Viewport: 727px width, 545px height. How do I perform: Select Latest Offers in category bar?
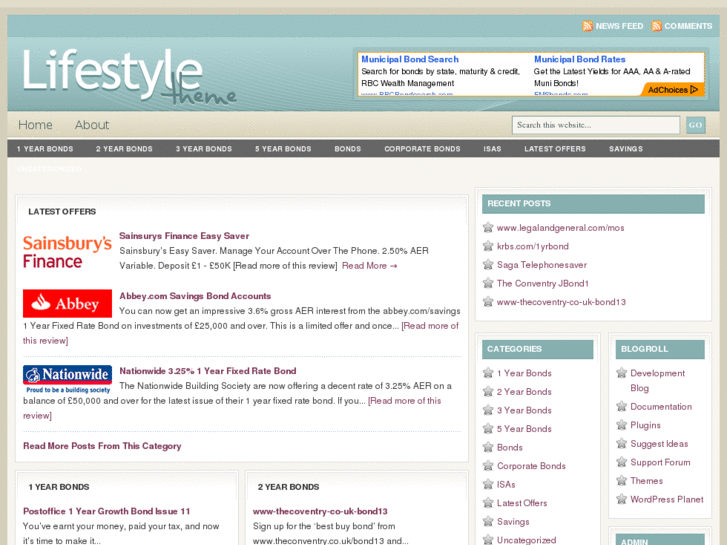pos(555,149)
